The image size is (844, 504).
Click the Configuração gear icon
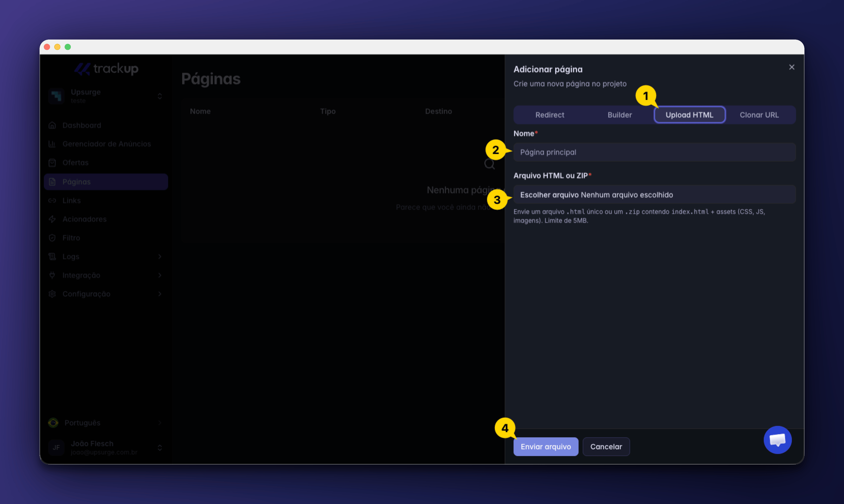click(x=52, y=294)
